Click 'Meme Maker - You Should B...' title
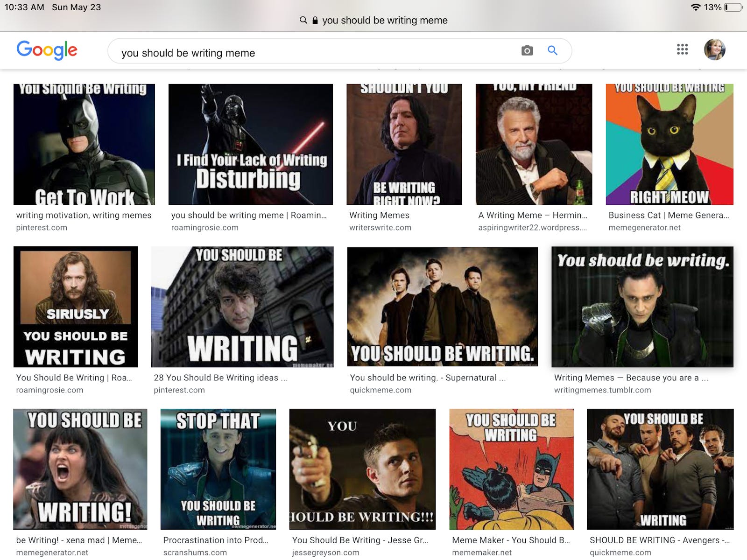Image resolution: width=747 pixels, height=560 pixels. click(x=511, y=540)
